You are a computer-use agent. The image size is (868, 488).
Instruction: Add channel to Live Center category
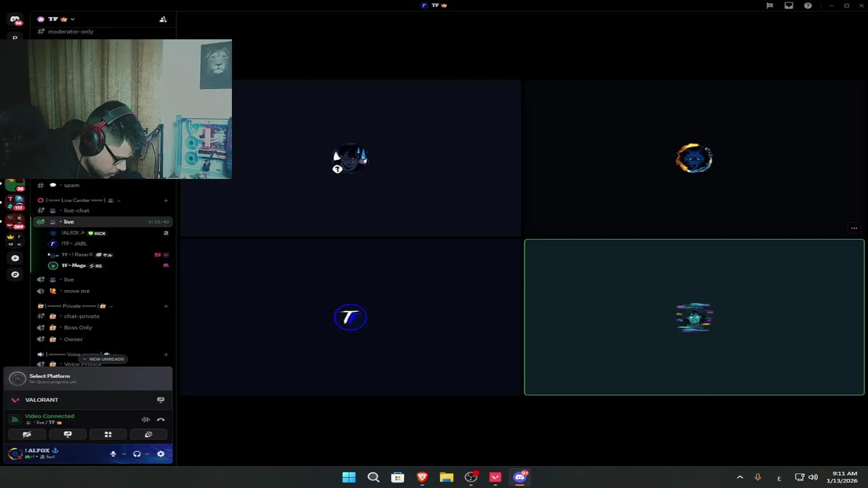click(x=165, y=201)
